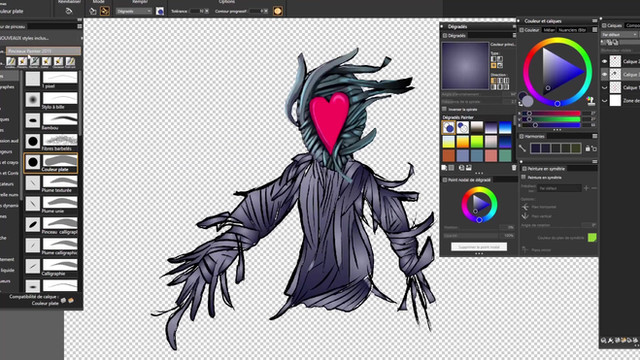
Task: Select the first gradient type icon under Type
Action: coord(493,59)
